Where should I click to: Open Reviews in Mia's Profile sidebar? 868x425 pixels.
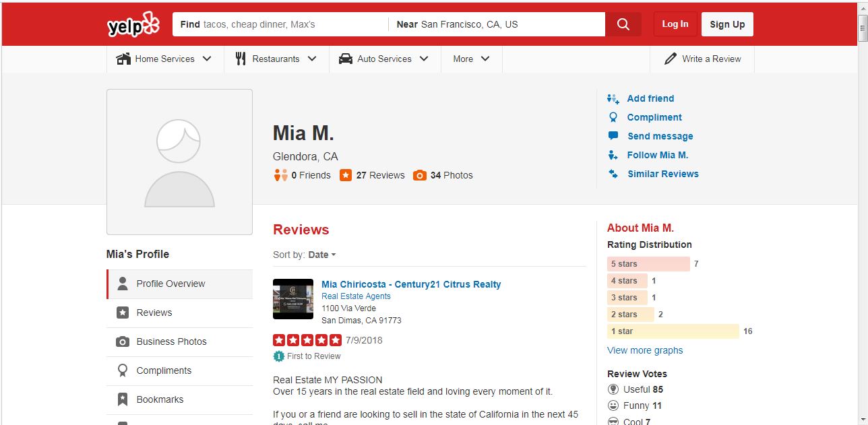(x=180, y=313)
